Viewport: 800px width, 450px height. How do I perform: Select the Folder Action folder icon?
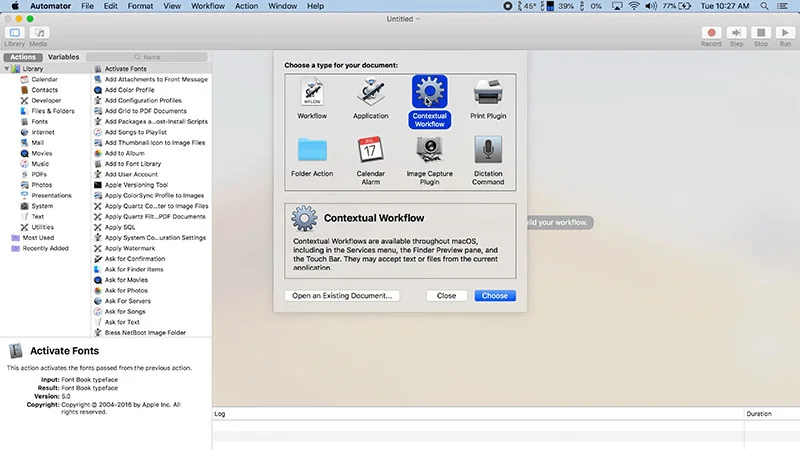312,150
